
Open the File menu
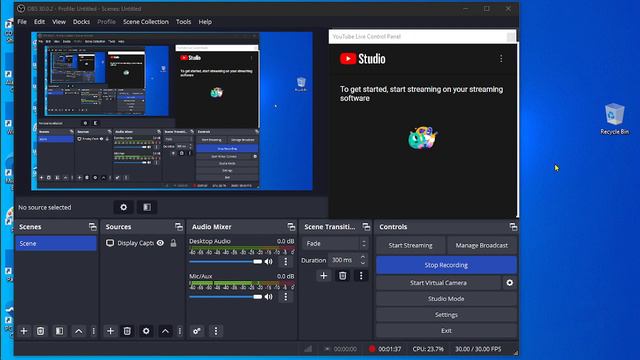point(22,22)
